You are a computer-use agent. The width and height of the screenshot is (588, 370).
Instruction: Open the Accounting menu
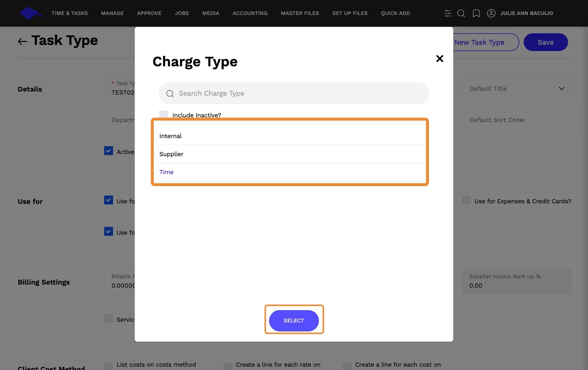click(250, 13)
